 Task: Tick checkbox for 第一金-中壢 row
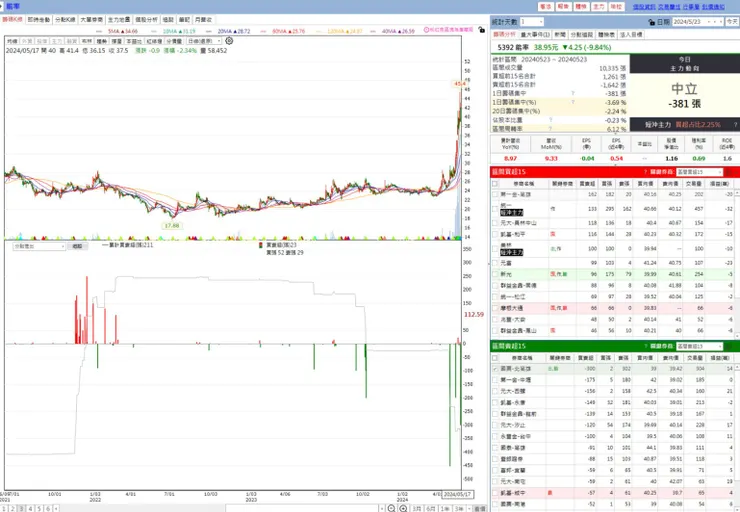(x=495, y=380)
